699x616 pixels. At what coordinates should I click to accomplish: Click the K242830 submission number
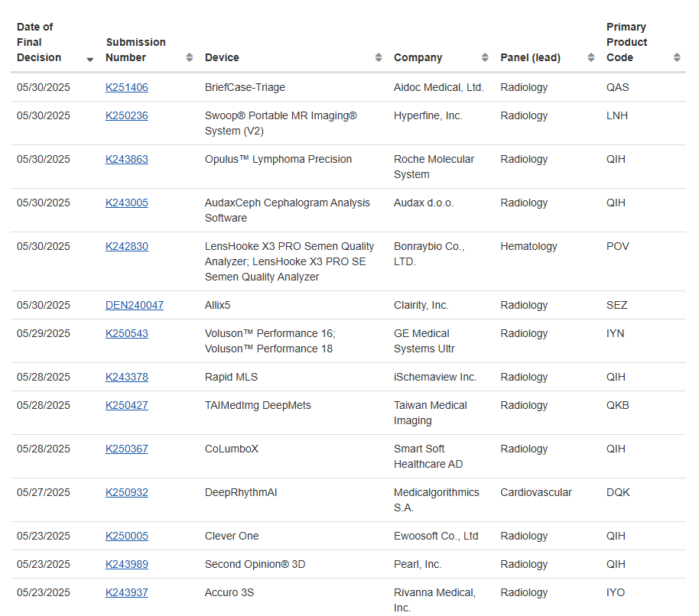127,246
